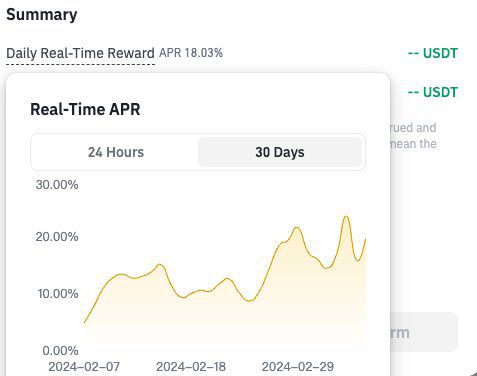Viewport: 477px width, 376px height.
Task: Click the 2024-02-07 date axis label
Action: point(84,367)
